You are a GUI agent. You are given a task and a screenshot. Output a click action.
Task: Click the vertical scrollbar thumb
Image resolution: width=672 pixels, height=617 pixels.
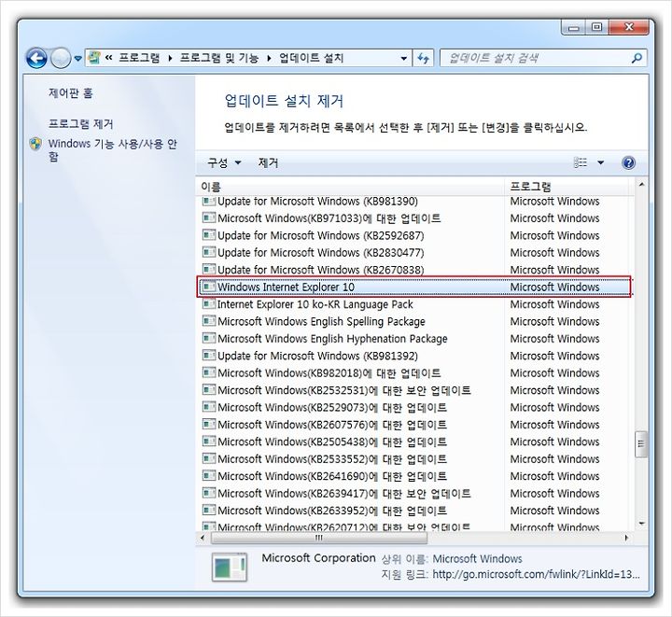point(641,444)
